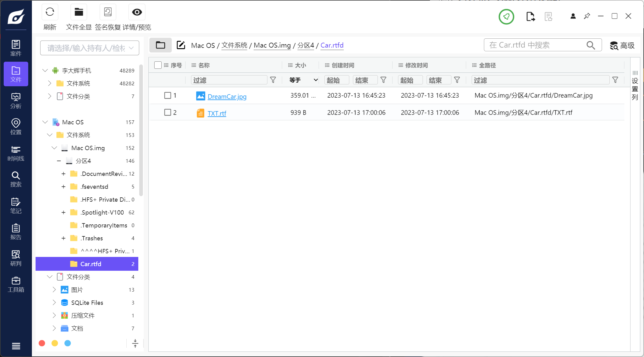Check the box for TXT.rtf row
The width and height of the screenshot is (644, 357).
(167, 112)
